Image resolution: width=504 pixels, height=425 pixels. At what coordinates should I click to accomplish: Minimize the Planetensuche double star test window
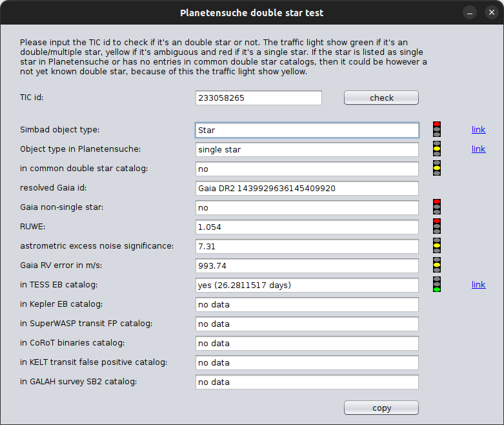pyautogui.click(x=470, y=13)
